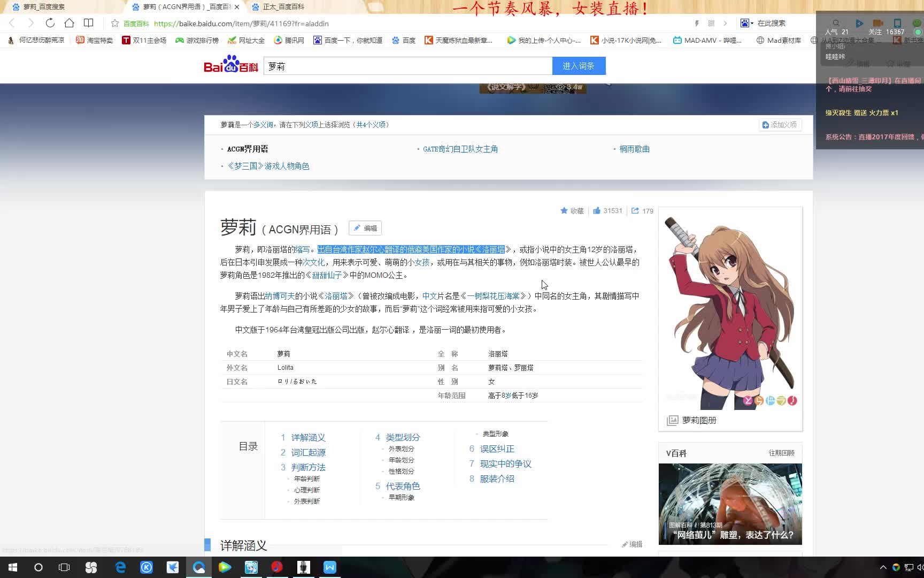
Task: Reload the page with refresh icon
Action: pos(50,23)
